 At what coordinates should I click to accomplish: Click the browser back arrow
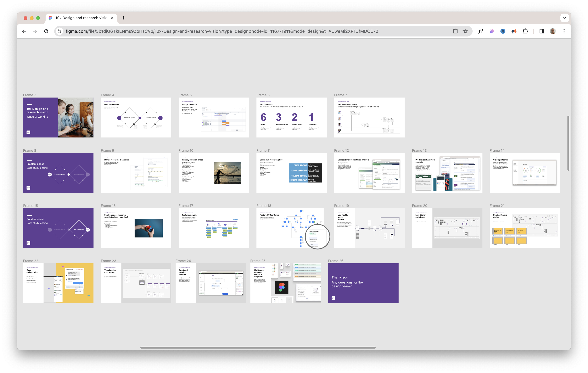tap(24, 31)
